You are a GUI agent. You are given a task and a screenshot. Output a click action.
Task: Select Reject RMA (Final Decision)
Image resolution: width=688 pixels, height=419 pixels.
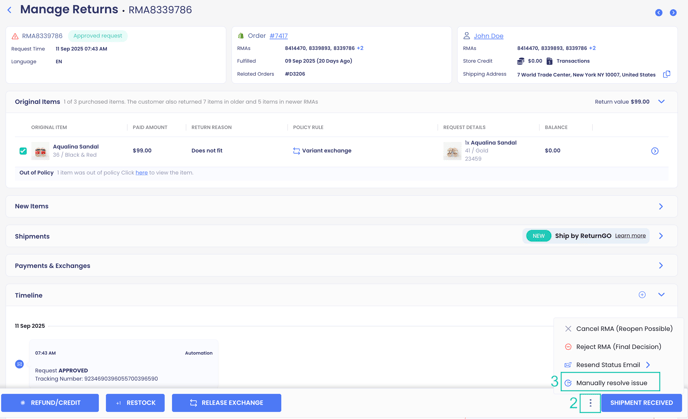pyautogui.click(x=618, y=347)
